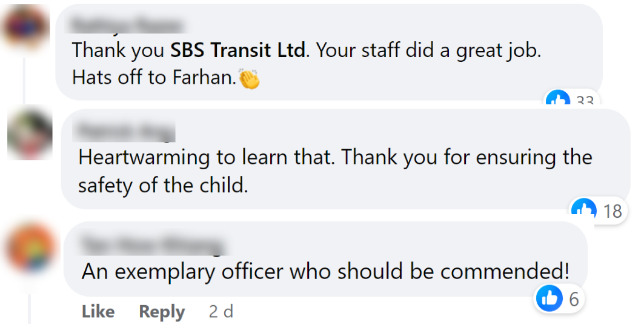This screenshot has width=644, height=330.
Task: Click the thumbs-up reaction icon beside 18
Action: point(584,210)
